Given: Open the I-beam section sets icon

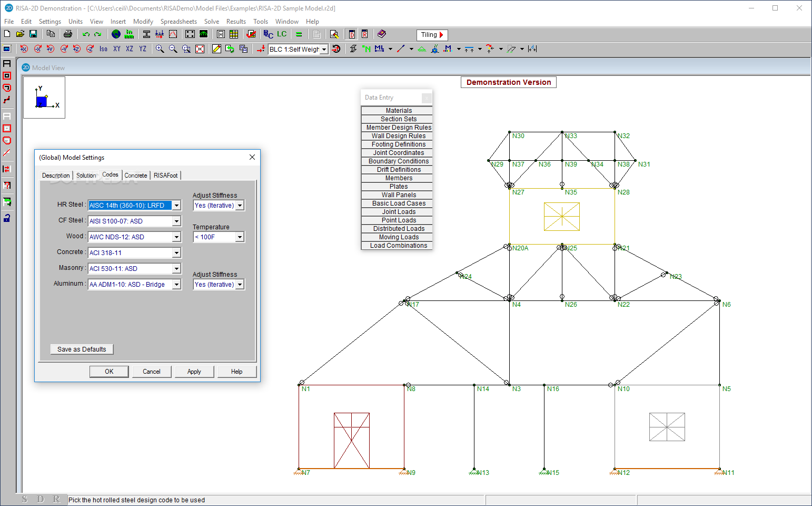Looking at the screenshot, I should 146,34.
